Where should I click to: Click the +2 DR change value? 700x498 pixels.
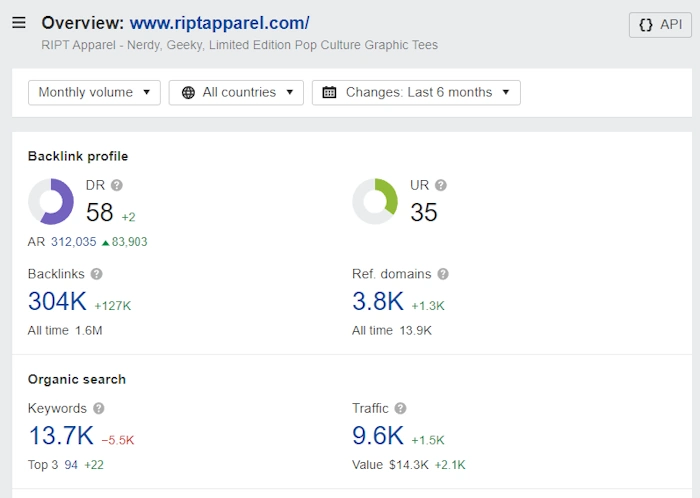(x=129, y=217)
